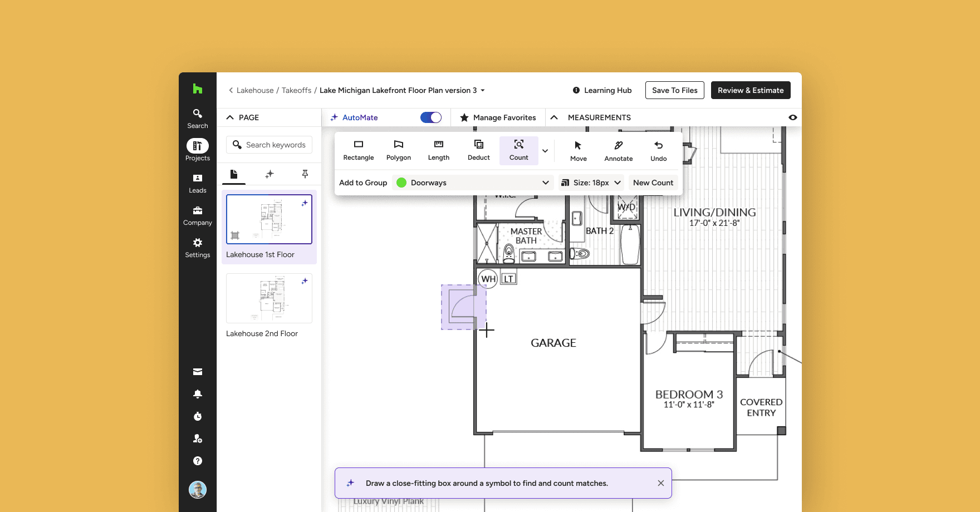Viewport: 980px width, 512px height.
Task: Select the Polygon tool
Action: [399, 150]
